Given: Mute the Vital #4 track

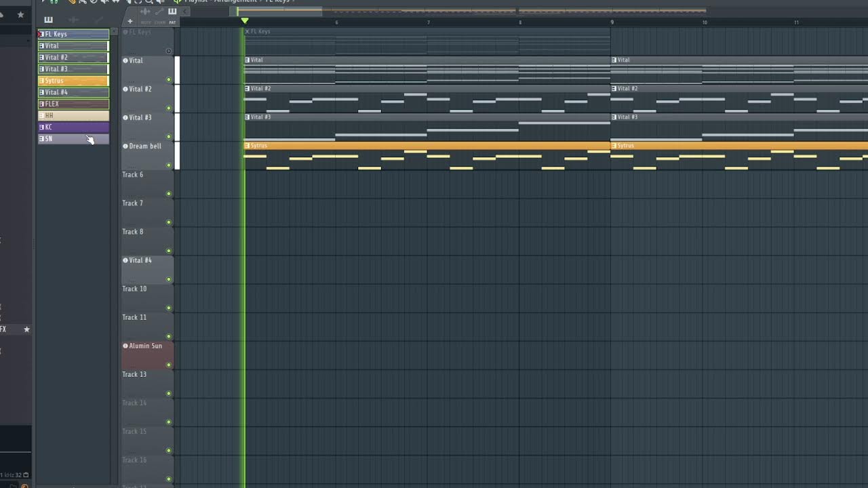Looking at the screenshot, I should (169, 279).
